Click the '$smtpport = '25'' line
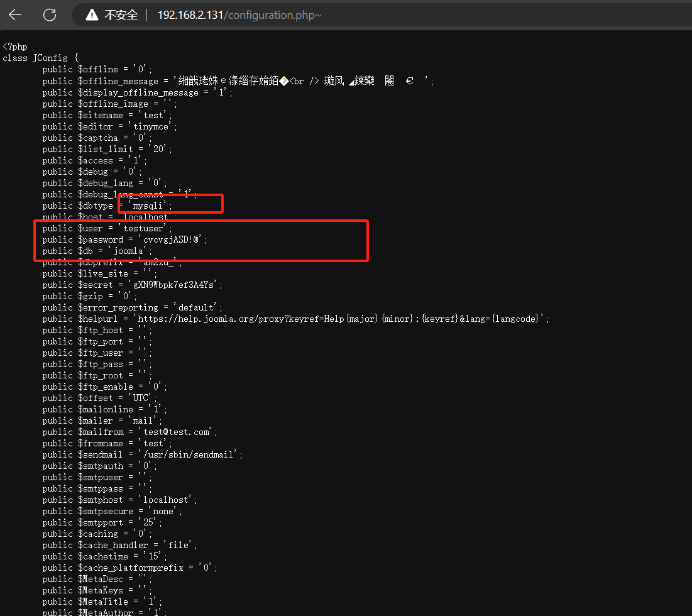The image size is (692, 616). (x=102, y=522)
